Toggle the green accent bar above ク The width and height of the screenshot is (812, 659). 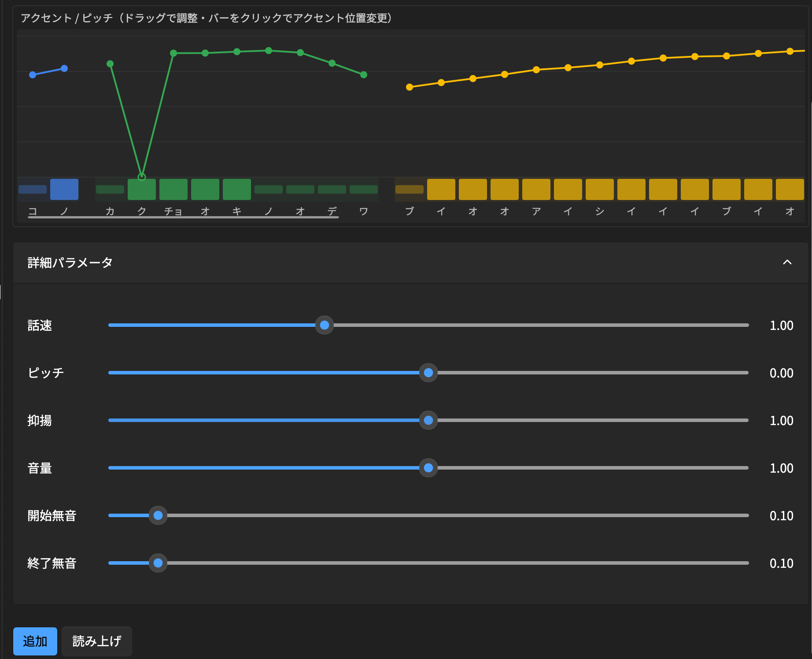tap(142, 190)
